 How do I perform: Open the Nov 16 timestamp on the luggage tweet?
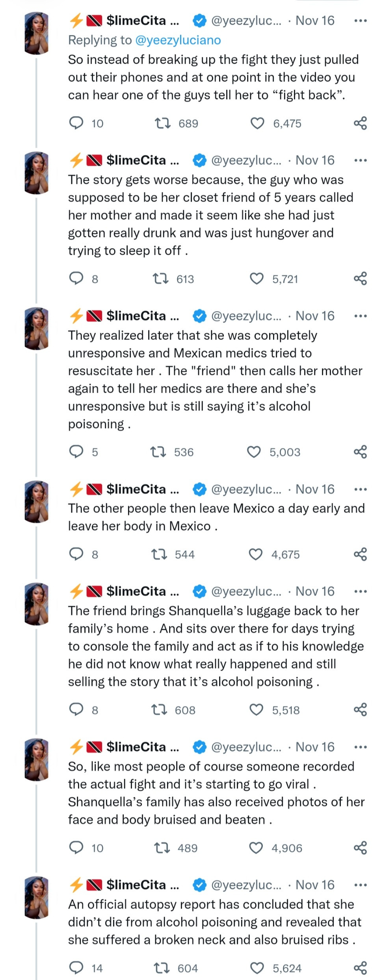[x=315, y=591]
